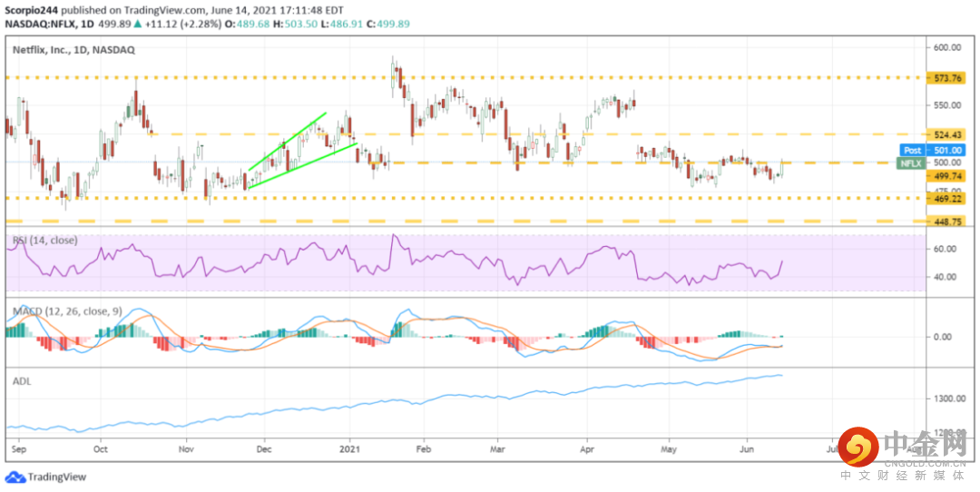Click the green NFLX price tag
The width and height of the screenshot is (980, 492).
(x=913, y=163)
